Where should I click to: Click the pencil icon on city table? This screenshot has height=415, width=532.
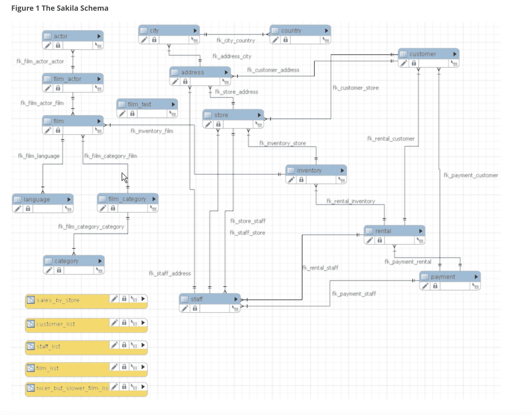pos(144,40)
